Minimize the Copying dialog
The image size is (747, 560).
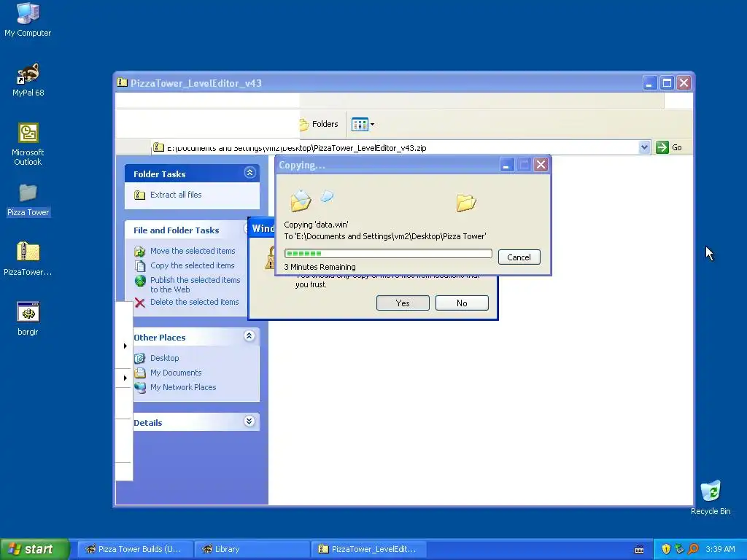coord(506,166)
